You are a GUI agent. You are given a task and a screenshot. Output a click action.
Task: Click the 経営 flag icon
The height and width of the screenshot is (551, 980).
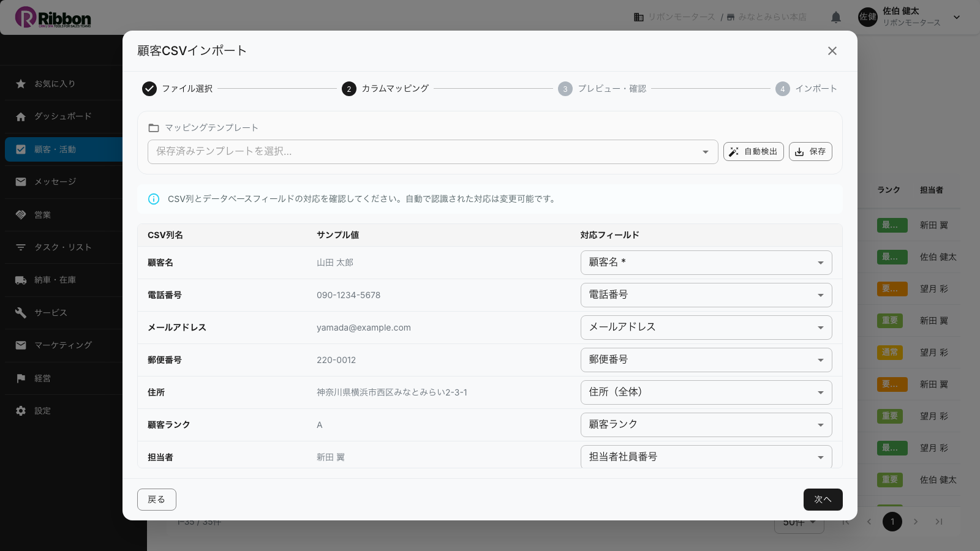point(21,378)
